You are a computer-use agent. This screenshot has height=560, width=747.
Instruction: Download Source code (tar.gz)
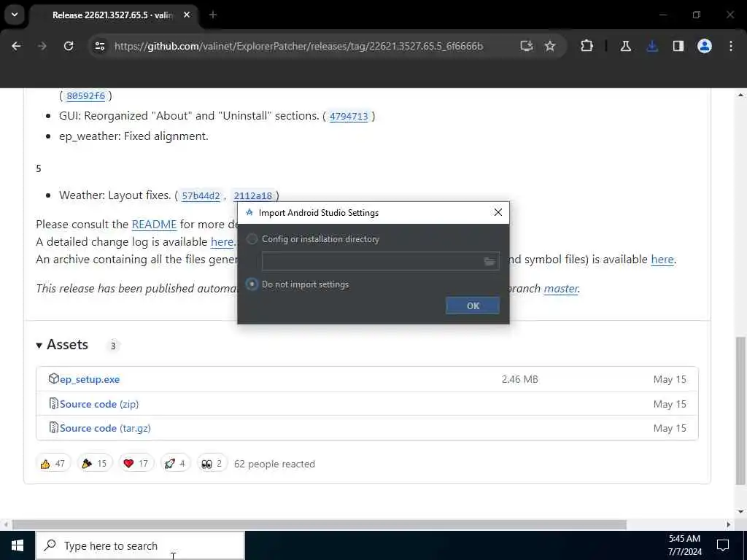(x=105, y=428)
